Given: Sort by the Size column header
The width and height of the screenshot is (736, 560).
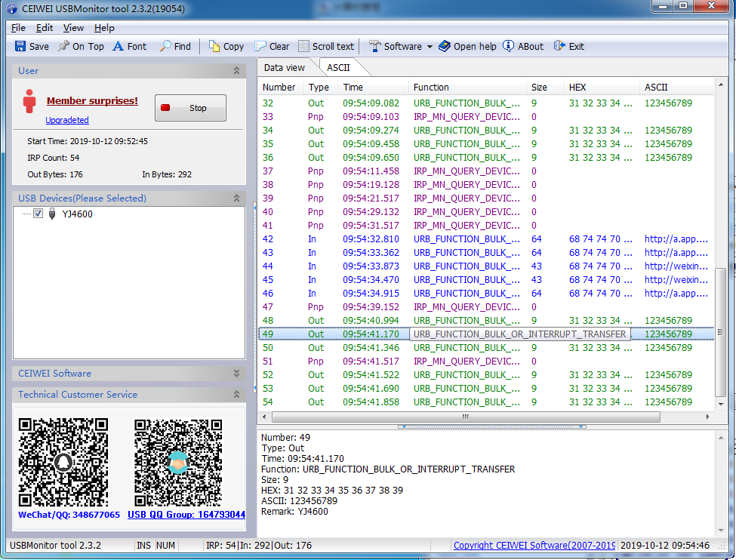Looking at the screenshot, I should coord(546,88).
